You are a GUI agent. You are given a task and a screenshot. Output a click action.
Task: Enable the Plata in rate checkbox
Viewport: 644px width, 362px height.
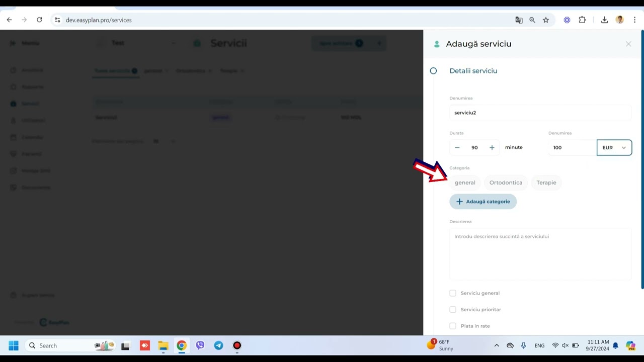453,326
